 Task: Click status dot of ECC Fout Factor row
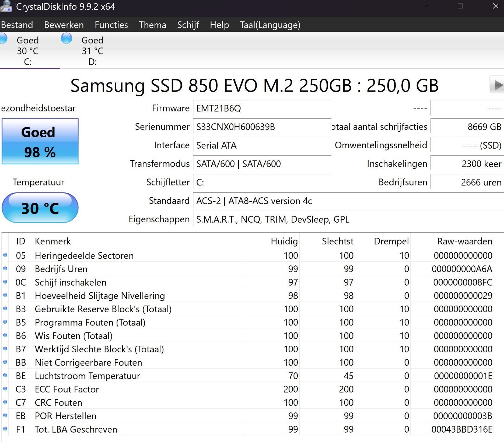point(5,389)
